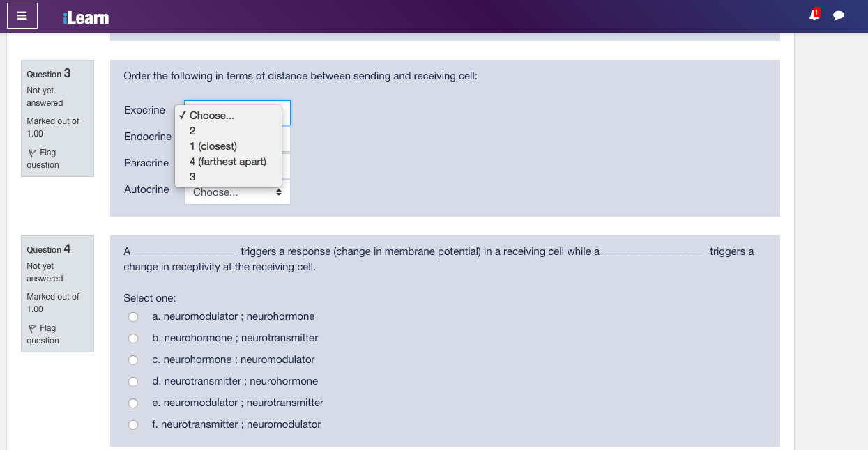Select the checked "Choose..." option in the dropdown list

(x=228, y=116)
